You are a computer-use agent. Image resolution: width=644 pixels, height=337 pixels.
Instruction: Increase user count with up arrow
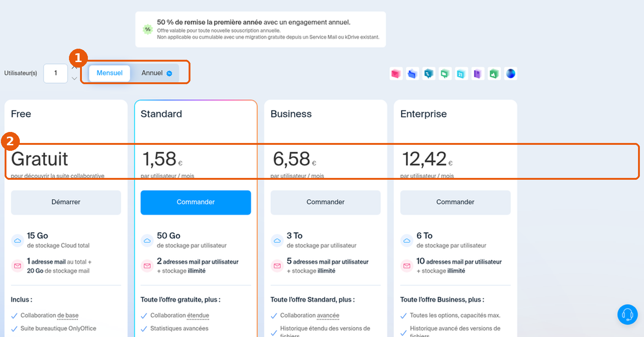coord(75,68)
